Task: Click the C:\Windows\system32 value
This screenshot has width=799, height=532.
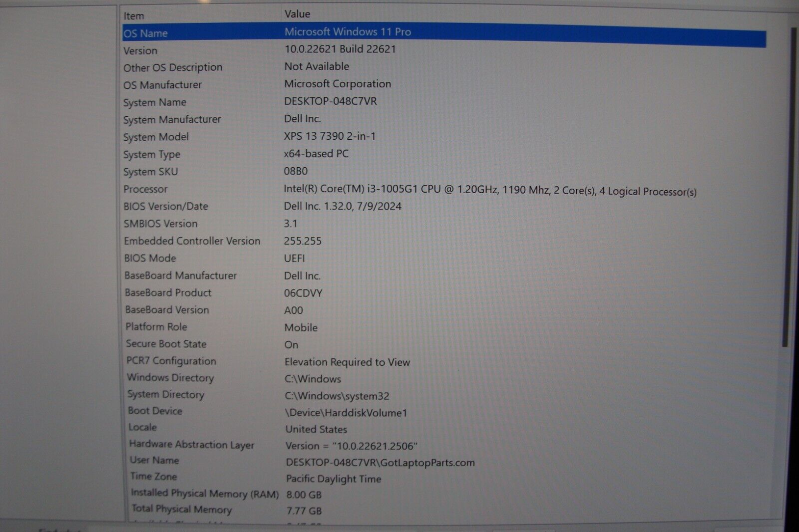Action: click(337, 396)
